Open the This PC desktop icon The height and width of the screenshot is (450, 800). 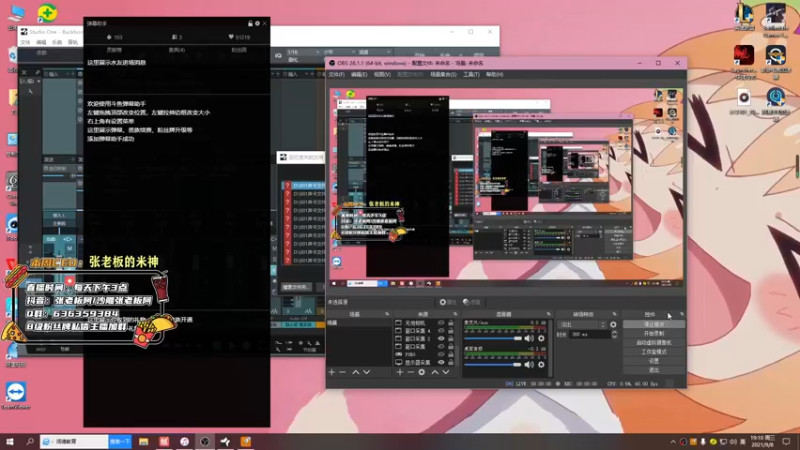point(16,14)
